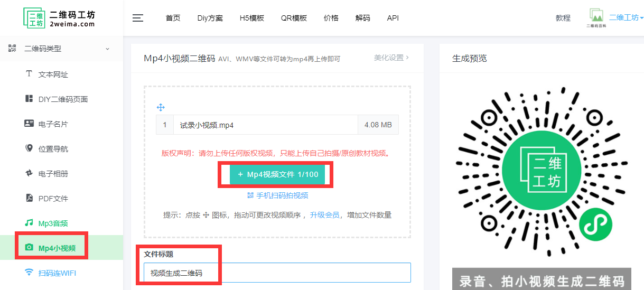Open 电子名片 QR code type
The height and width of the screenshot is (290, 644).
[x=53, y=124]
